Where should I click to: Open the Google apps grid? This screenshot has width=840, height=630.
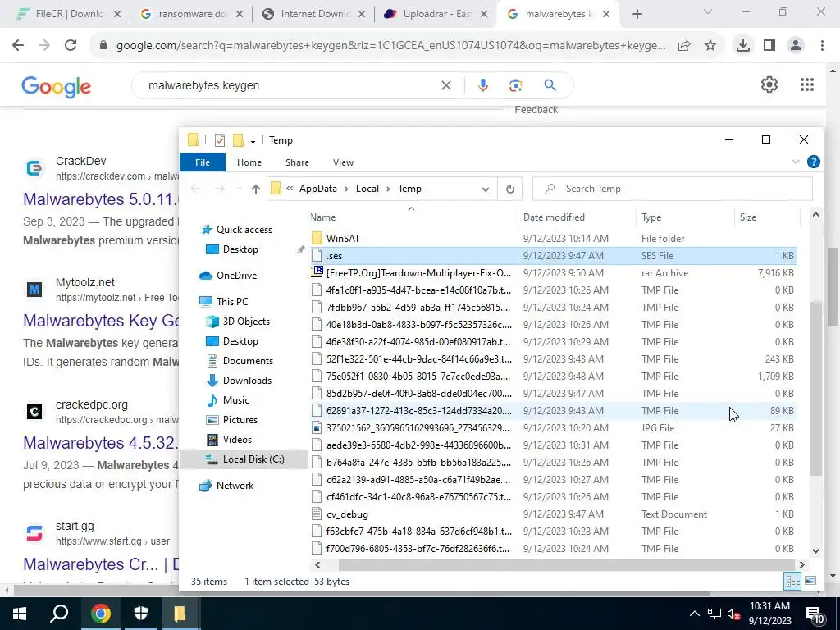tap(807, 84)
